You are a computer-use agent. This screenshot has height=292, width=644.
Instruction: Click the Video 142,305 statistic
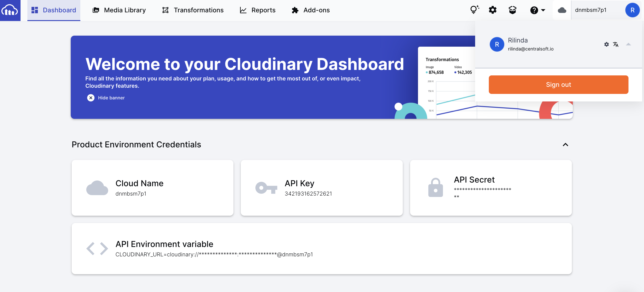(x=463, y=70)
